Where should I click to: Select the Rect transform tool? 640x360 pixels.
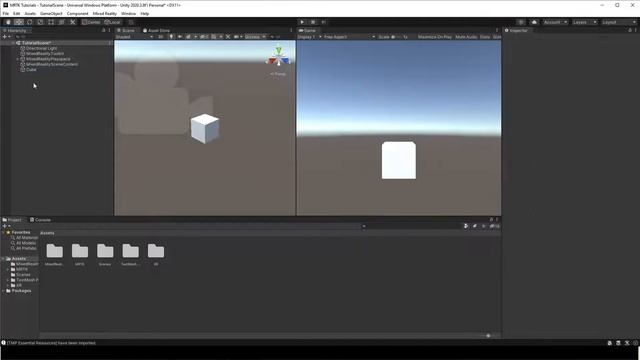pos(51,22)
